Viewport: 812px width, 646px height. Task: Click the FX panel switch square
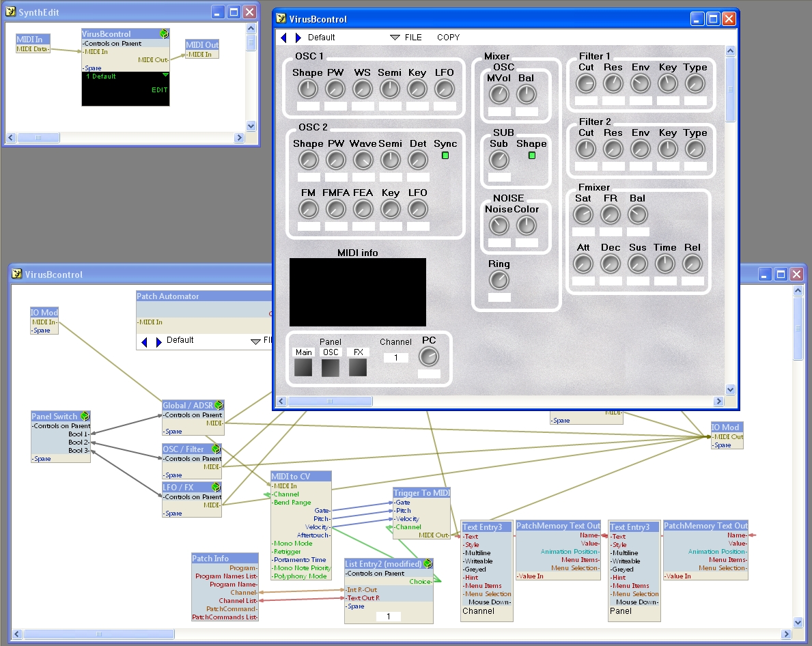click(358, 367)
